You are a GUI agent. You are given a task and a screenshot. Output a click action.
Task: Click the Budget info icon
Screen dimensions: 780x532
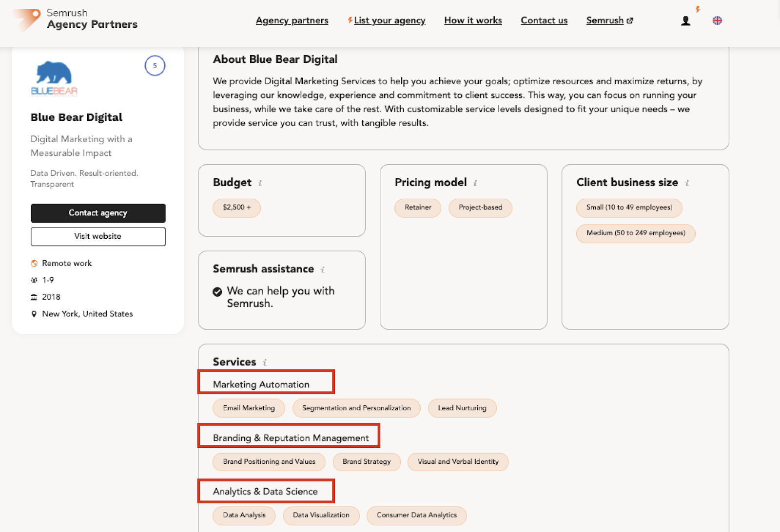coord(260,183)
